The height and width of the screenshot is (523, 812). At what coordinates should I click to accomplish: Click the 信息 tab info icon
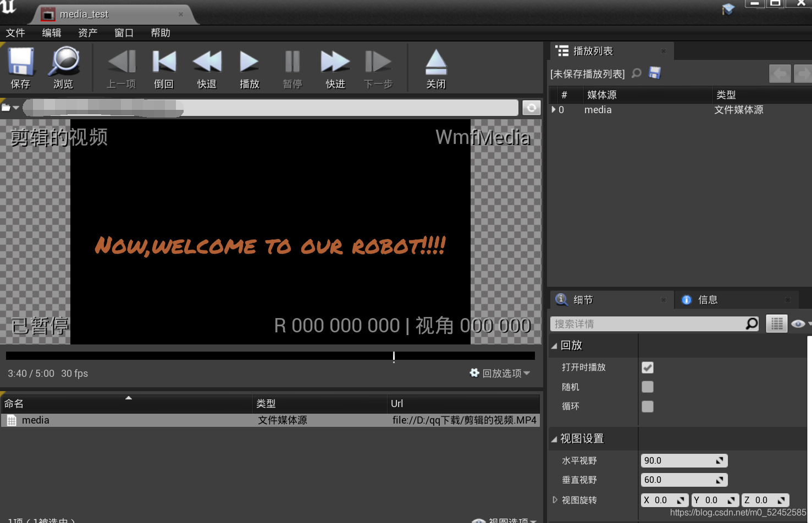686,300
